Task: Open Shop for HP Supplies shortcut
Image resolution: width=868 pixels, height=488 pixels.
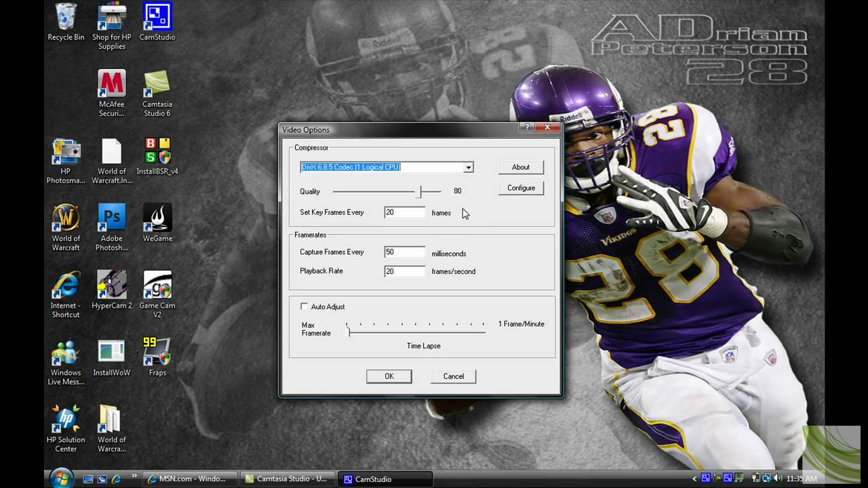Action: [x=111, y=27]
